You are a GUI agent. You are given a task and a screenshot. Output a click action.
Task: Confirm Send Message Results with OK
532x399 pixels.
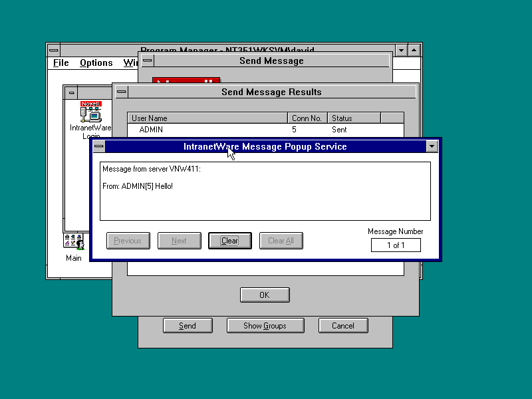pos(265,295)
